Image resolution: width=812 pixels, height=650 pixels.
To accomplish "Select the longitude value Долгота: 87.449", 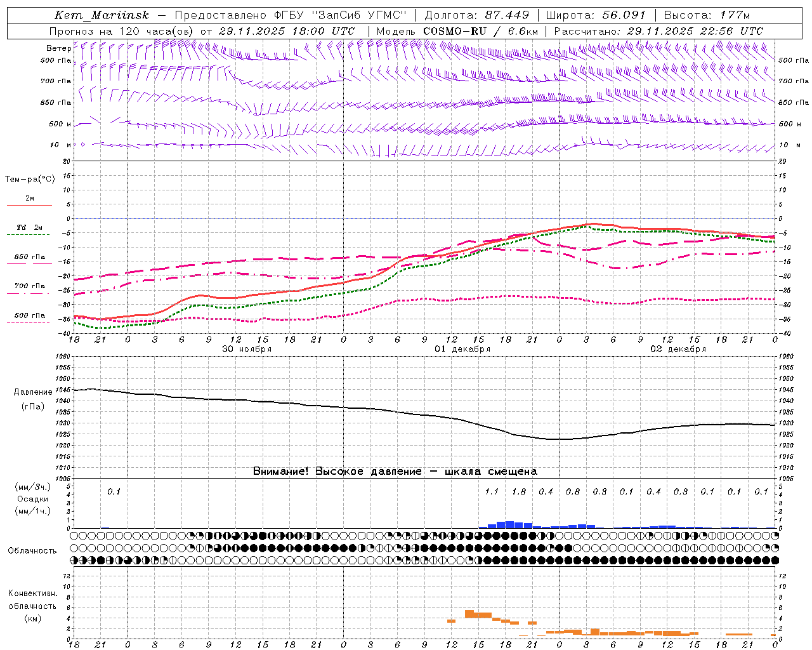I will (x=476, y=15).
